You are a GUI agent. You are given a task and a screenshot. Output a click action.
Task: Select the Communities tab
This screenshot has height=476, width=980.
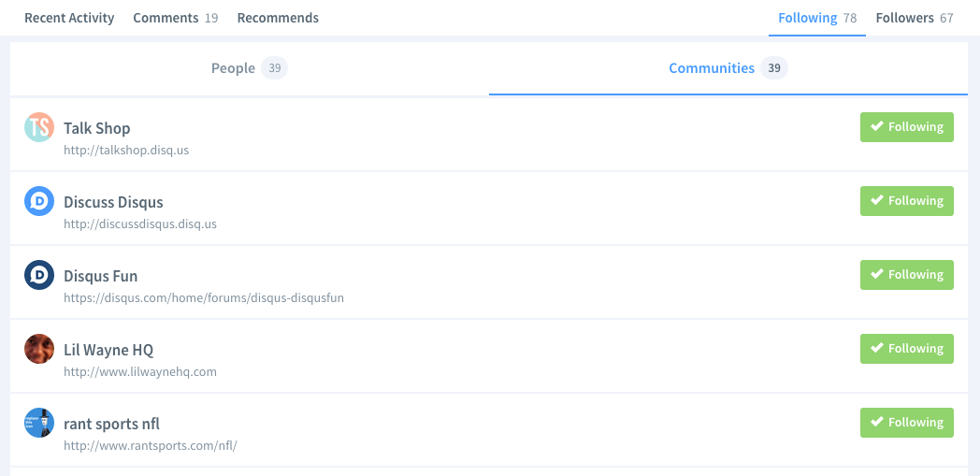pos(728,68)
